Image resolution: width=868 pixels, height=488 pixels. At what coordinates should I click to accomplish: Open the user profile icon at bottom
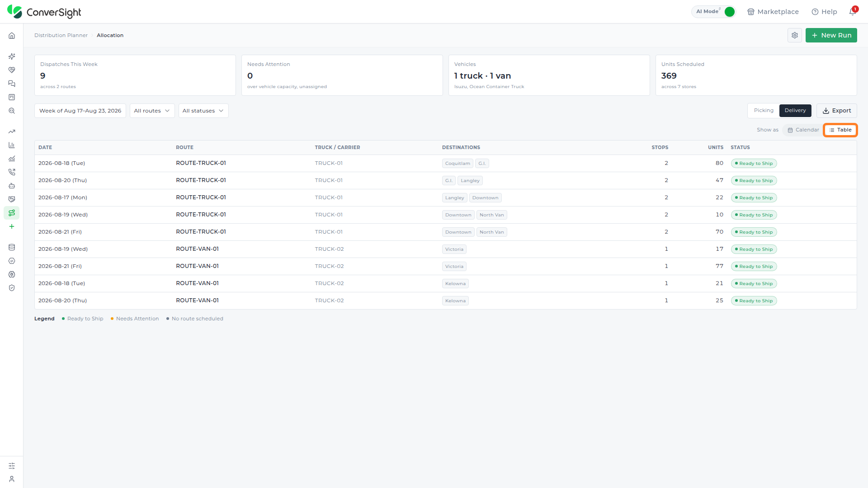12,479
